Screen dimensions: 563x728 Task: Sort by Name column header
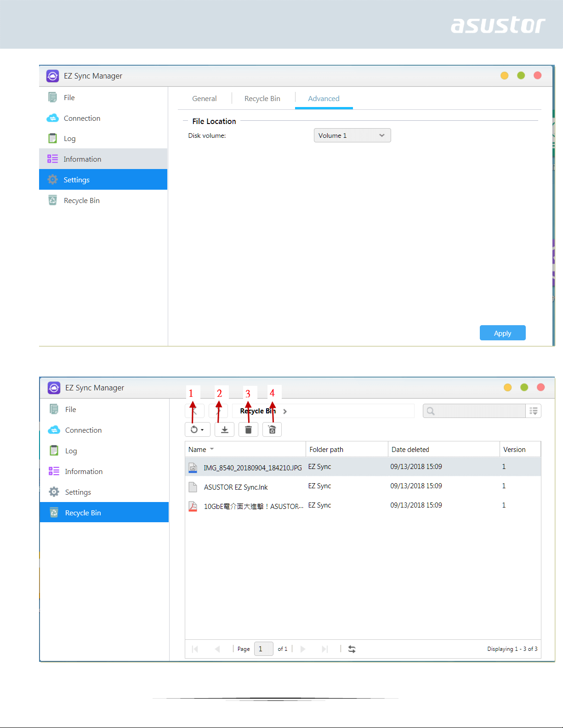tap(245, 449)
